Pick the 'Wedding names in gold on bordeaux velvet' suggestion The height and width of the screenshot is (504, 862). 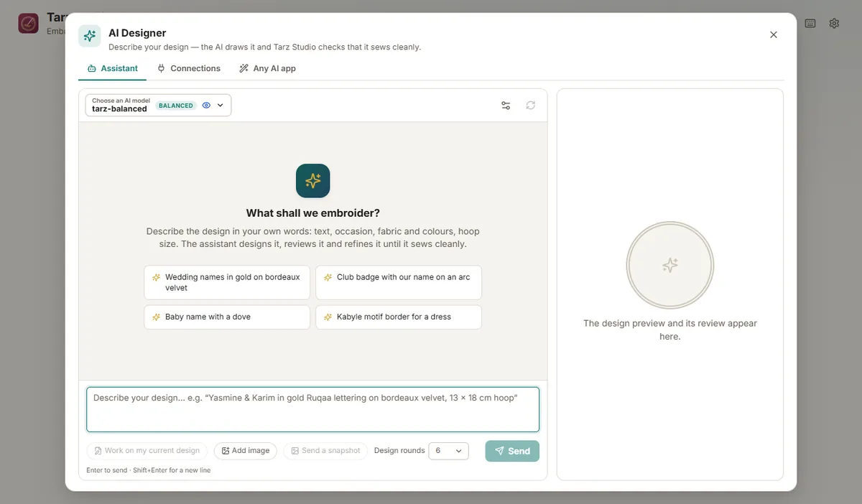point(227,282)
